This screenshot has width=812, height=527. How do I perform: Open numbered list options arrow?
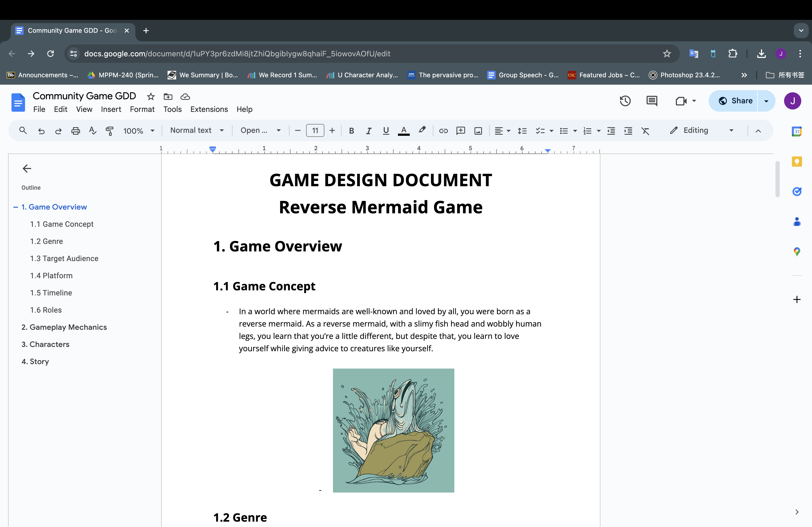(x=599, y=131)
